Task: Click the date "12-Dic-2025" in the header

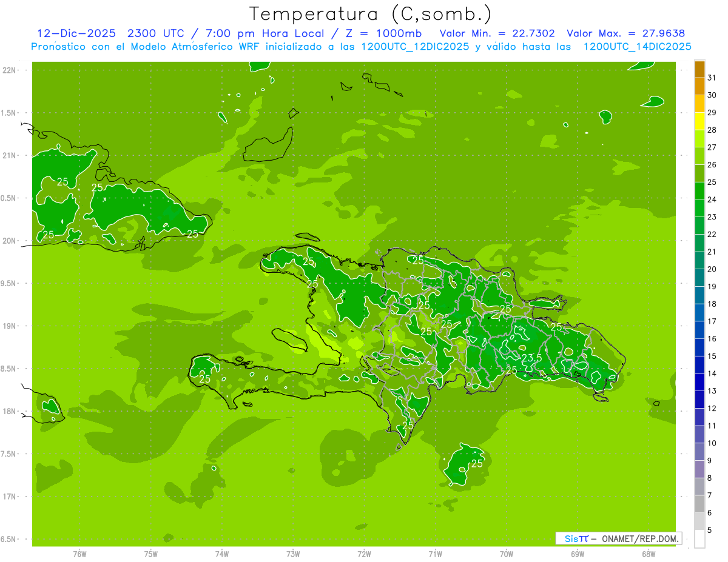Action: (75, 33)
